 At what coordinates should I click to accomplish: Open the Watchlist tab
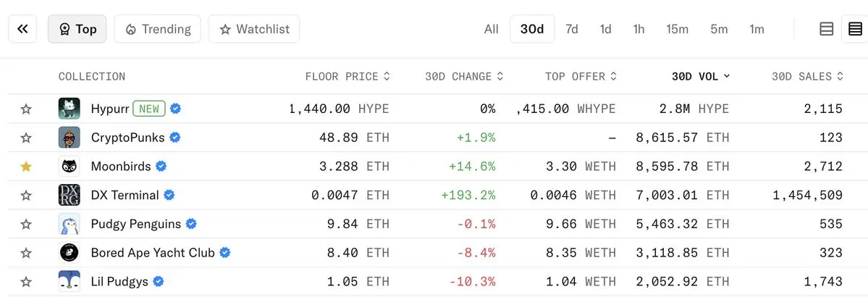[254, 29]
